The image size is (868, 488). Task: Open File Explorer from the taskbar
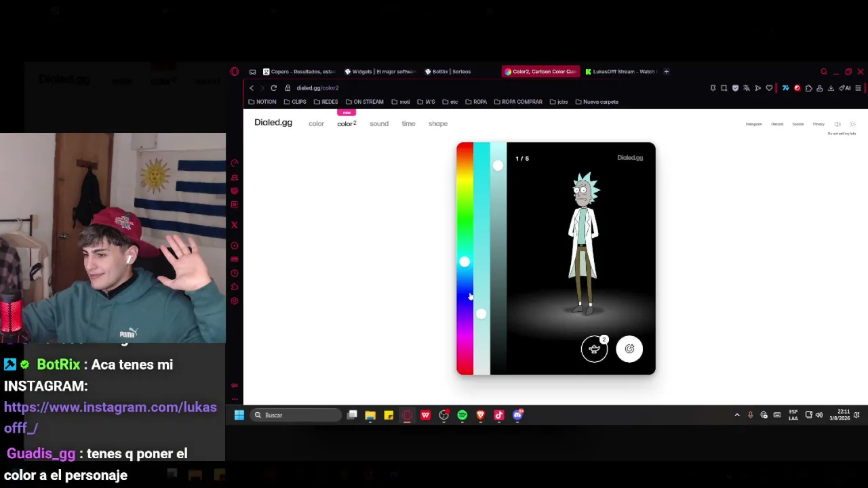(370, 415)
